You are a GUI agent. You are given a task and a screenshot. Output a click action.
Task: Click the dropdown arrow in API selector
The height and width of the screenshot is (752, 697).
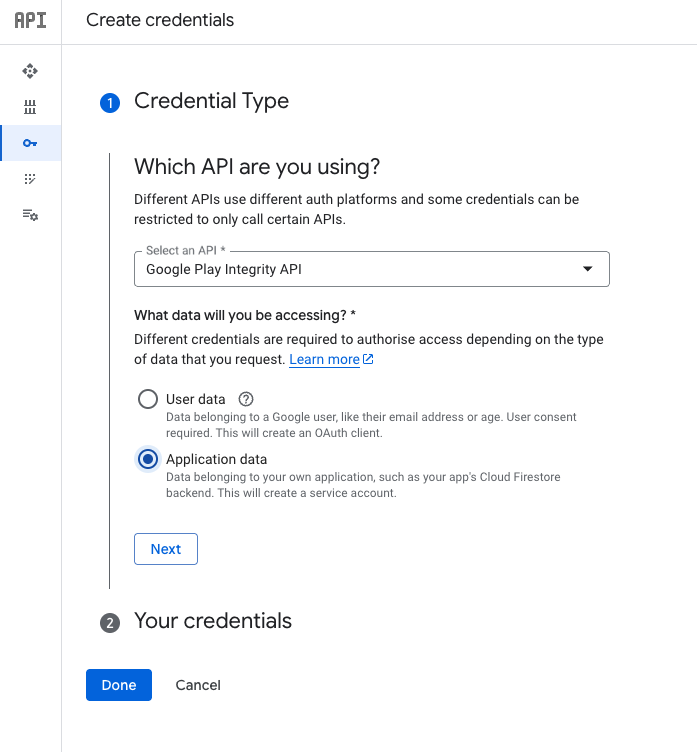(588, 269)
